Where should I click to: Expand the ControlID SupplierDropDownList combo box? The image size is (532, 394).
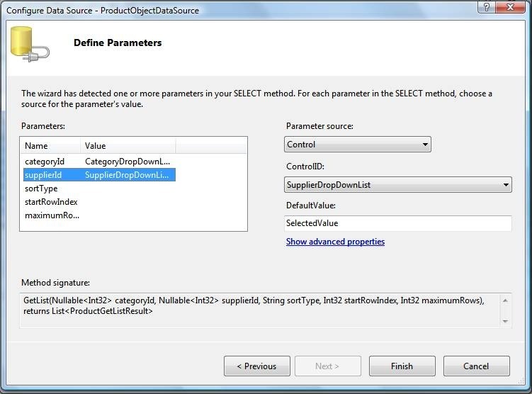pos(398,185)
